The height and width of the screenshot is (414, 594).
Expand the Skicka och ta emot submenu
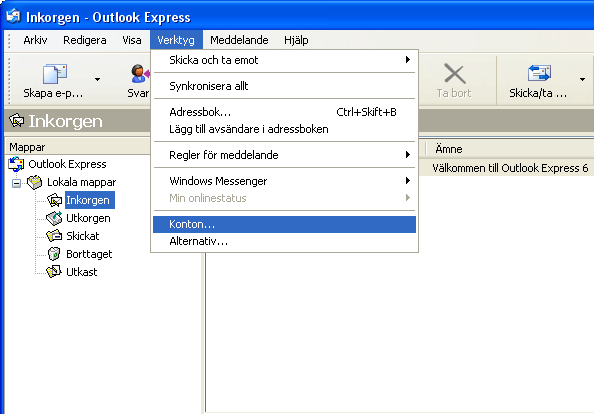click(x=284, y=60)
